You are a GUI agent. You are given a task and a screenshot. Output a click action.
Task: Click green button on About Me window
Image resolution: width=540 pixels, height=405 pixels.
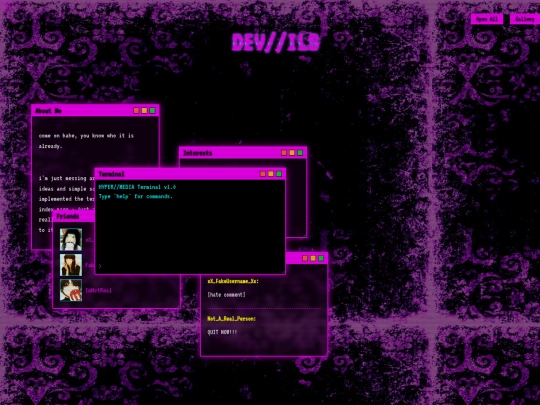153,111
